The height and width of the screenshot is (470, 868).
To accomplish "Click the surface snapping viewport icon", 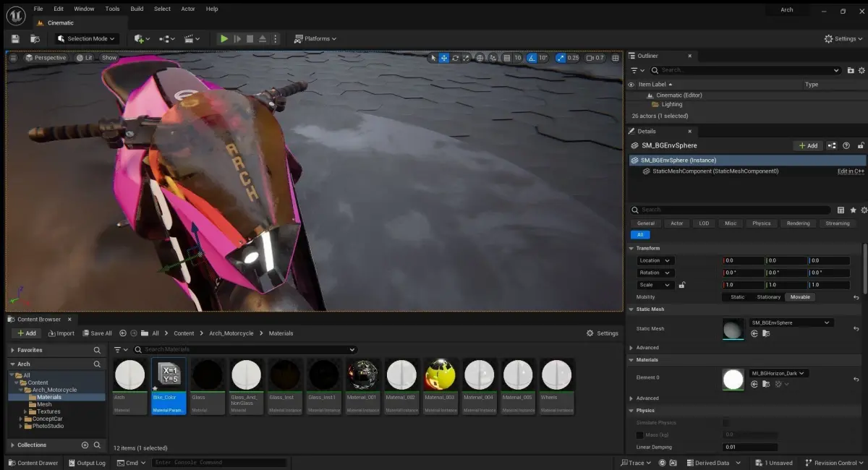I will tap(493, 58).
